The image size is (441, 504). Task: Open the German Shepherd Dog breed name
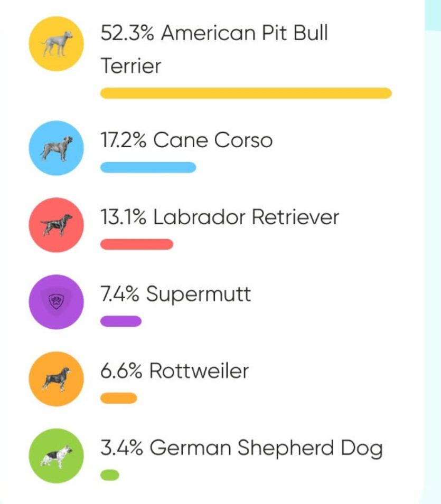pos(266,449)
